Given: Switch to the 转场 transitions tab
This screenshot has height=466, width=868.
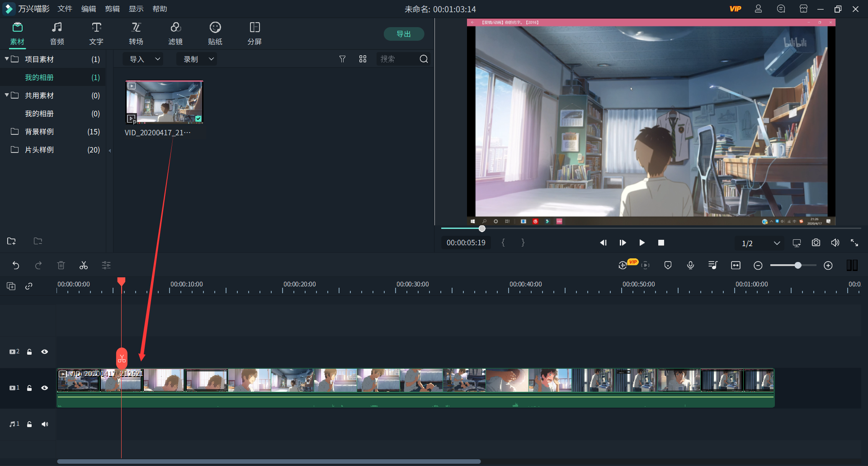Looking at the screenshot, I should (136, 34).
